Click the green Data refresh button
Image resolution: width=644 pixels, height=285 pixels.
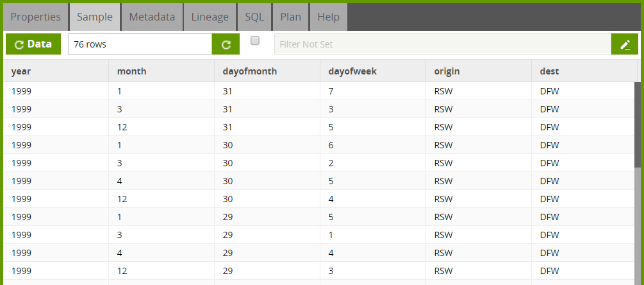pos(33,44)
